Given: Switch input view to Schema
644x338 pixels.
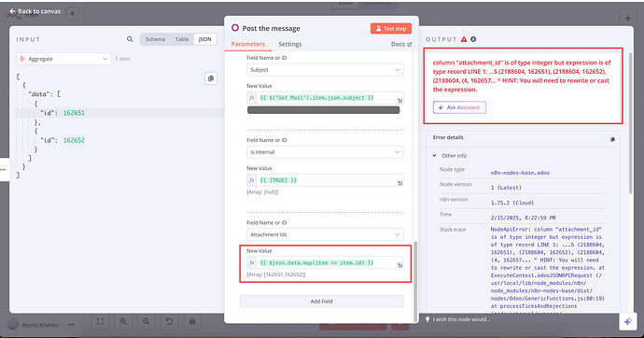Looking at the screenshot, I should [x=155, y=39].
